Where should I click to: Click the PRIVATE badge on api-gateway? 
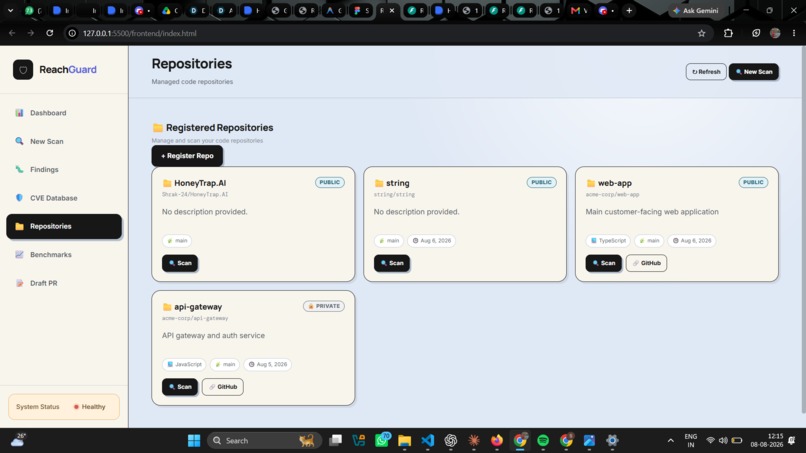[324, 306]
